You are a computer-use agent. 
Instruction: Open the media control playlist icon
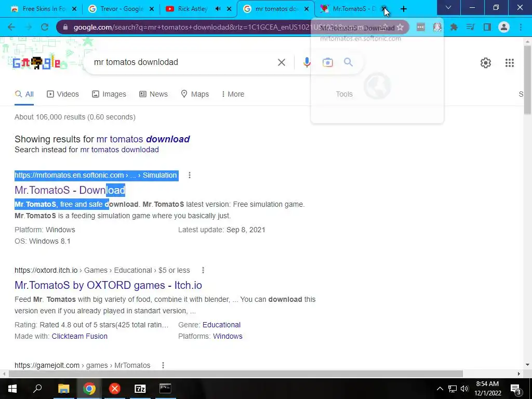(x=470, y=27)
